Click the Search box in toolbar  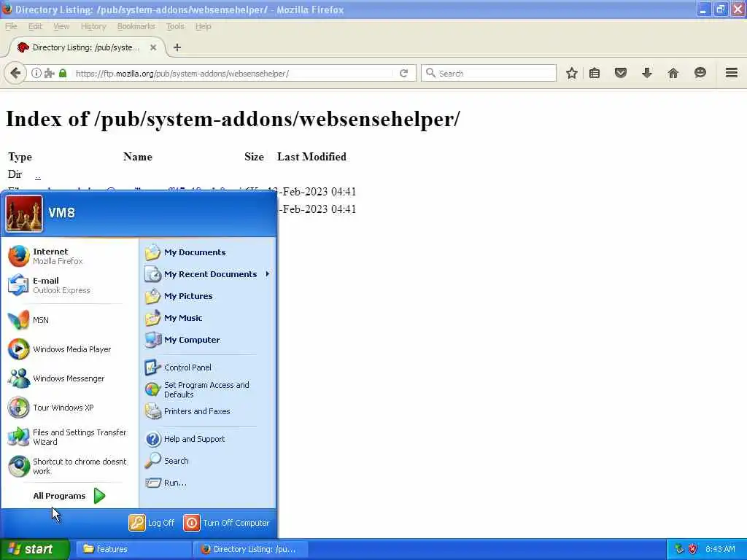(488, 74)
